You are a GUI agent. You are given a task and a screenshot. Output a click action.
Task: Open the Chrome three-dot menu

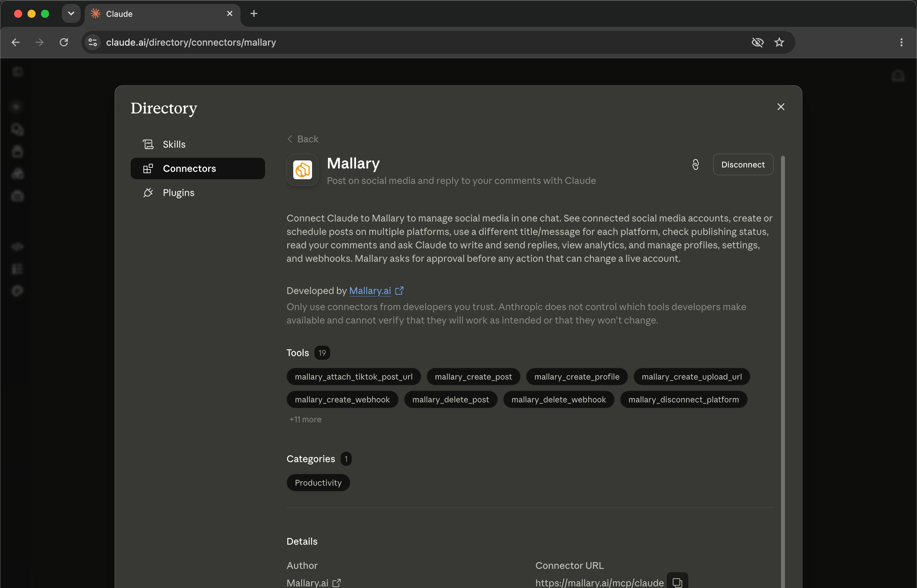(901, 42)
